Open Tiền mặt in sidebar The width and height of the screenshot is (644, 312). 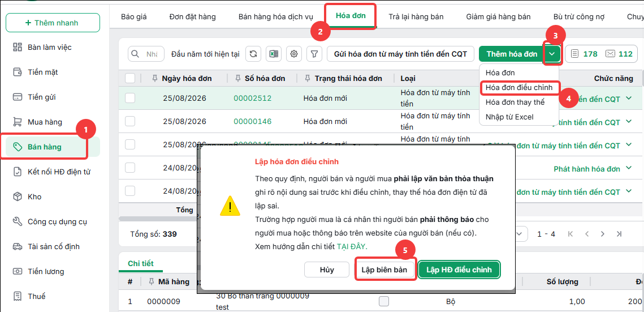(x=43, y=72)
